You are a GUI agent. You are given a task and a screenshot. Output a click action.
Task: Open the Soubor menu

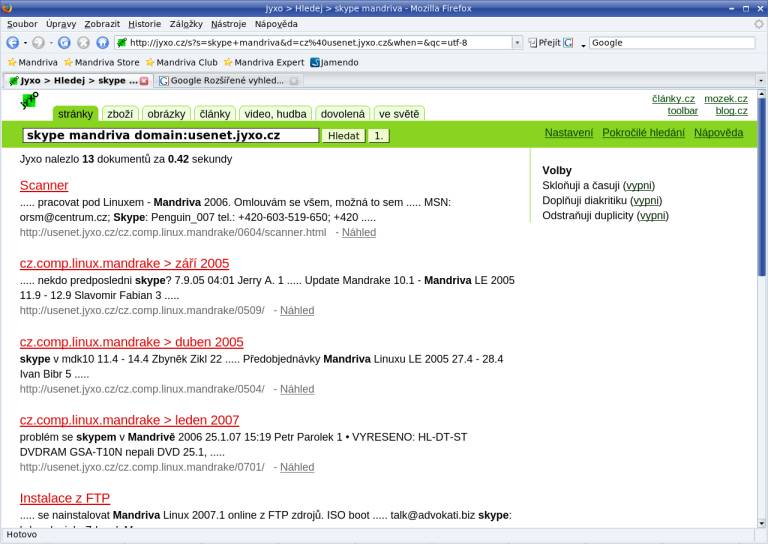[x=22, y=24]
